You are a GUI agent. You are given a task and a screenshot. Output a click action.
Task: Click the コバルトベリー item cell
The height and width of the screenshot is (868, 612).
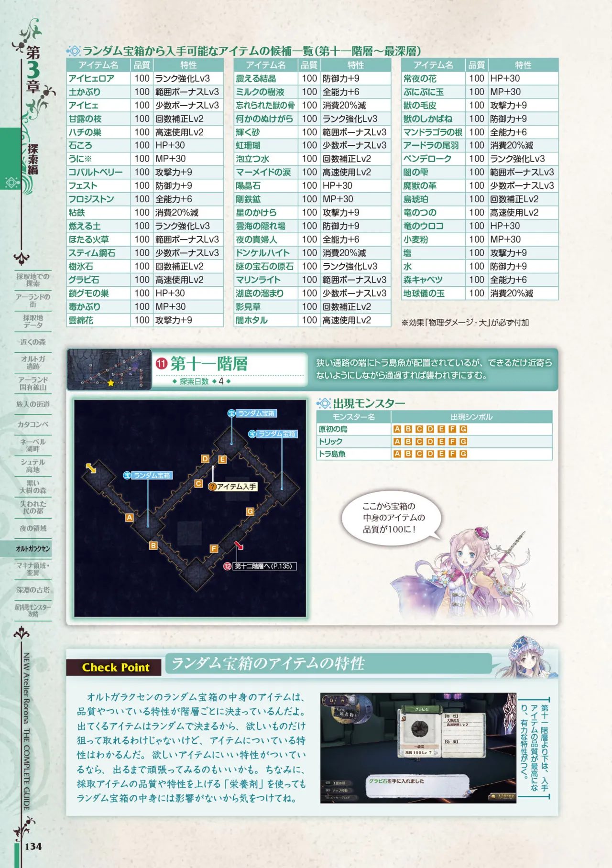(x=98, y=172)
